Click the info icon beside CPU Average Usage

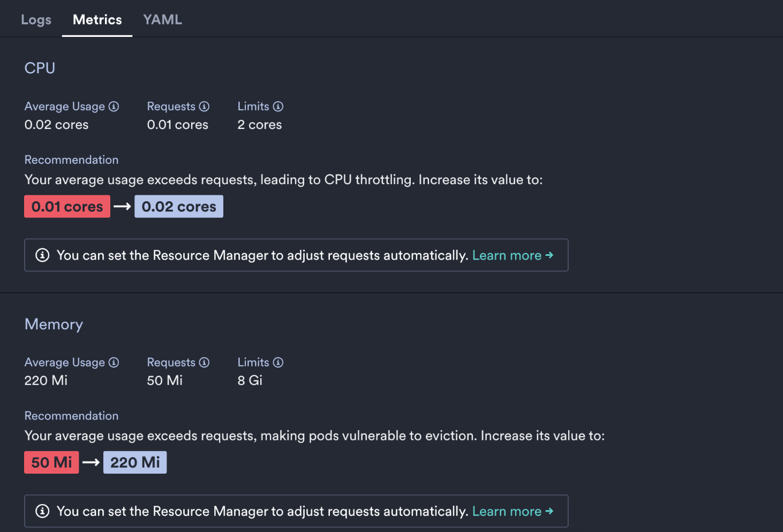[114, 106]
